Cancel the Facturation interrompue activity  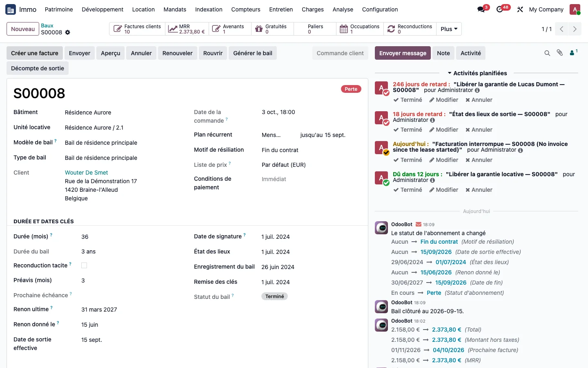click(479, 160)
